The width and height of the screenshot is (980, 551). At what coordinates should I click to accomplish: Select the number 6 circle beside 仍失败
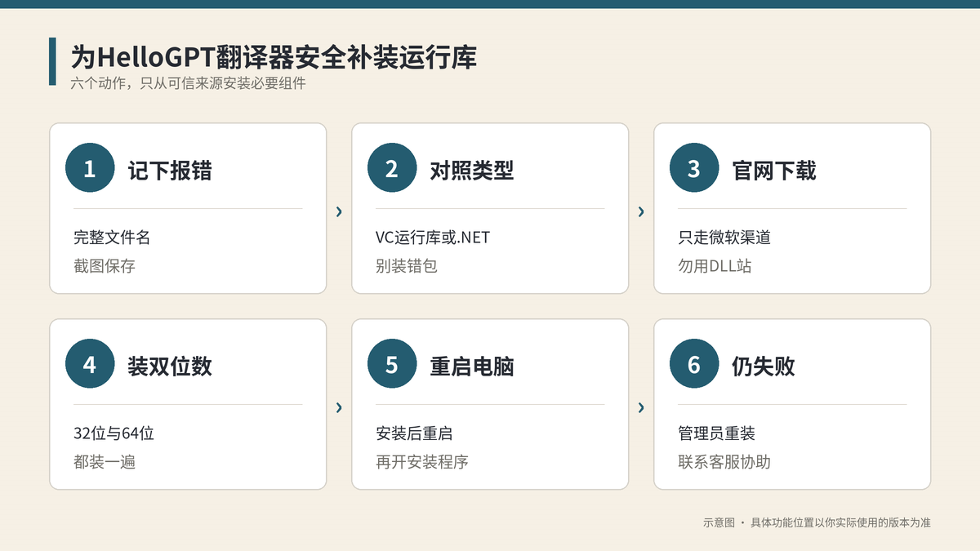tap(694, 365)
